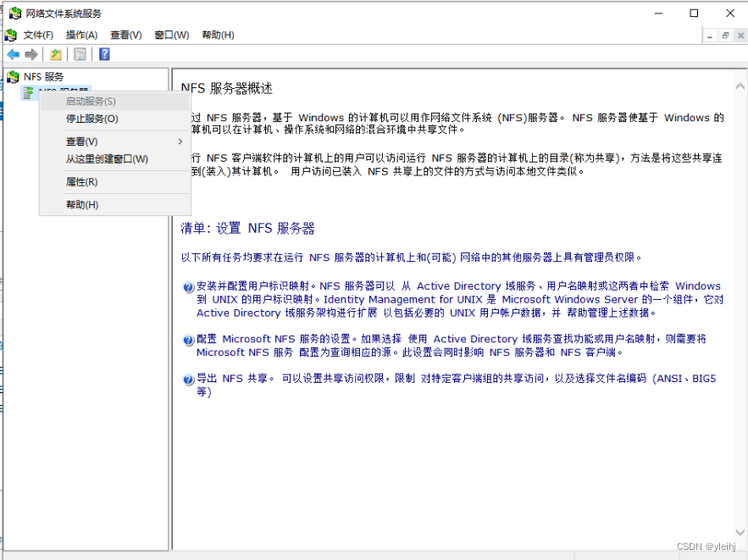The height and width of the screenshot is (560, 748).
Task: Select 从这里创建窗口(W) in context menu
Action: (115, 158)
